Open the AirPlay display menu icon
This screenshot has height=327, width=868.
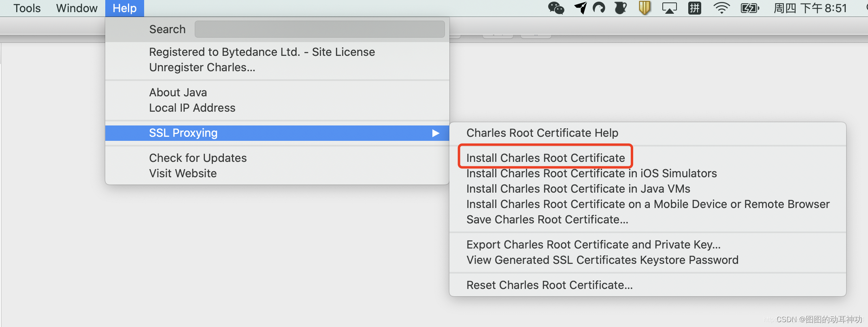pyautogui.click(x=669, y=8)
